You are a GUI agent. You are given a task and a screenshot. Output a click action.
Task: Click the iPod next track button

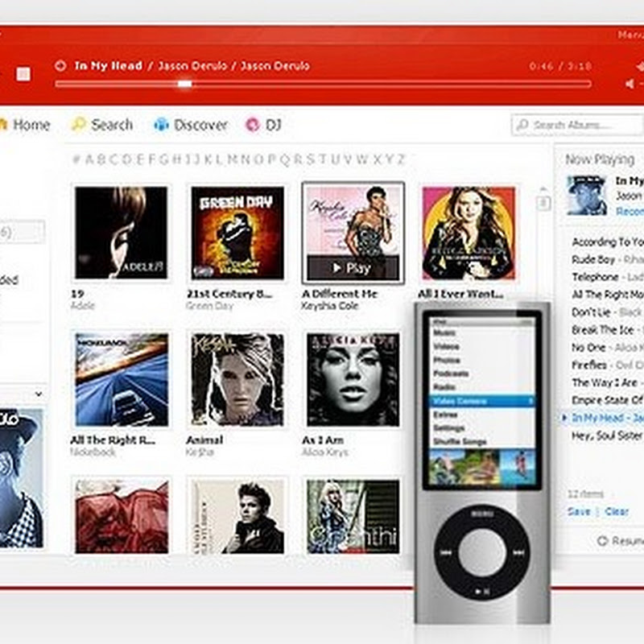tap(518, 552)
